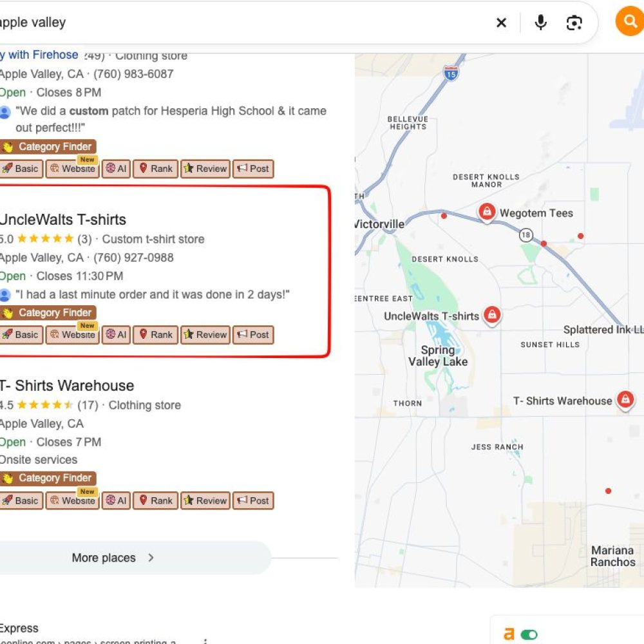Click phone number (760) 927-0988
Viewport: 644px width, 644px height.
133,258
